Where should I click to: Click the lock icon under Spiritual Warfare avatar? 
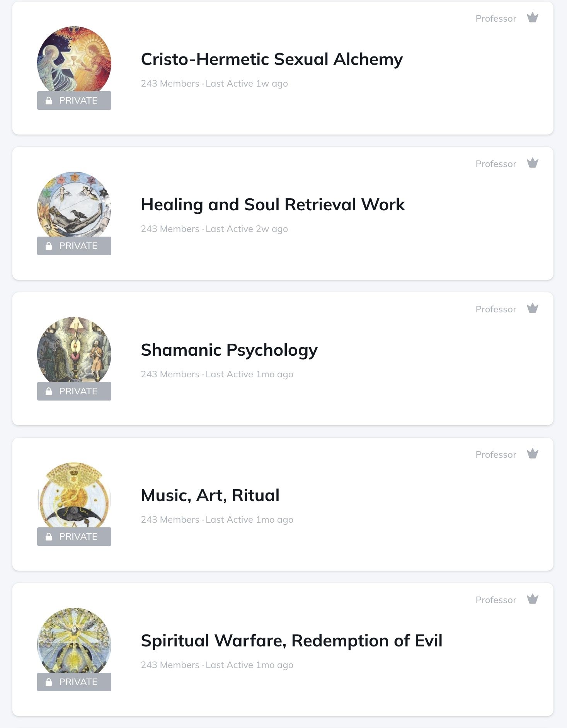point(49,682)
